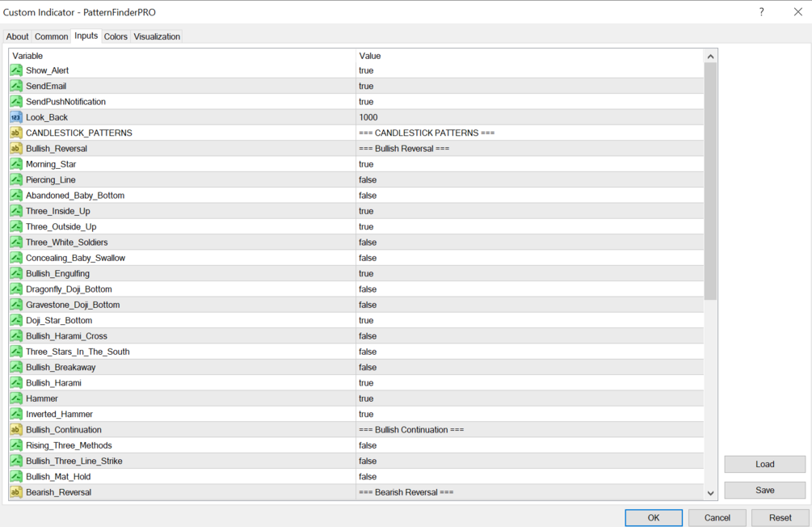
Task: Switch to the Visualization tab
Action: [x=157, y=36]
